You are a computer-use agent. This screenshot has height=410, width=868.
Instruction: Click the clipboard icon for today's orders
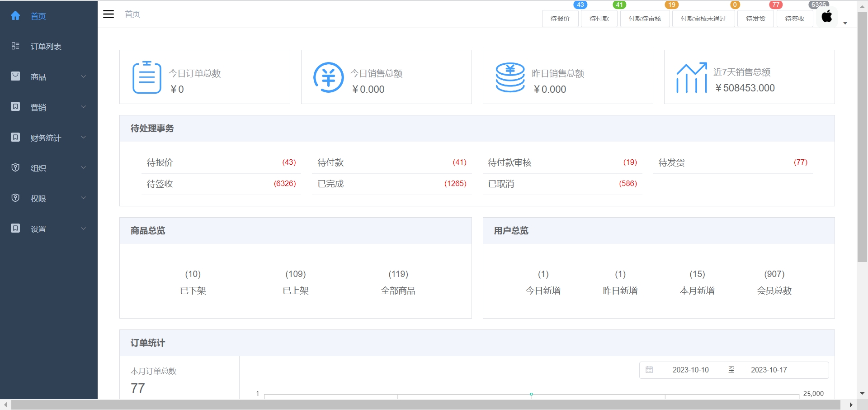pyautogui.click(x=147, y=77)
